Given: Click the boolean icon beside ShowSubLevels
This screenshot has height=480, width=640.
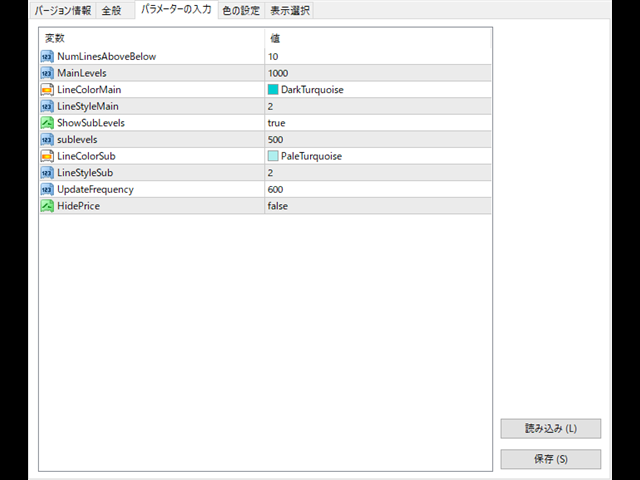Looking at the screenshot, I should 47,123.
